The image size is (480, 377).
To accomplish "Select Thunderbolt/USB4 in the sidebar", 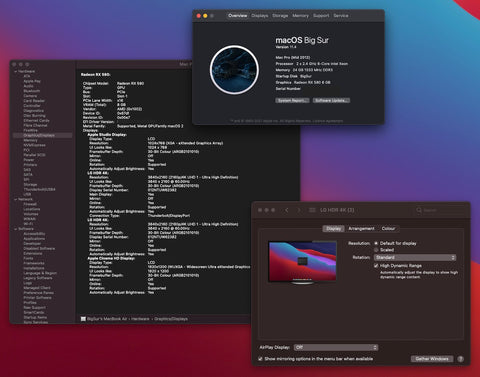I will click(x=39, y=189).
